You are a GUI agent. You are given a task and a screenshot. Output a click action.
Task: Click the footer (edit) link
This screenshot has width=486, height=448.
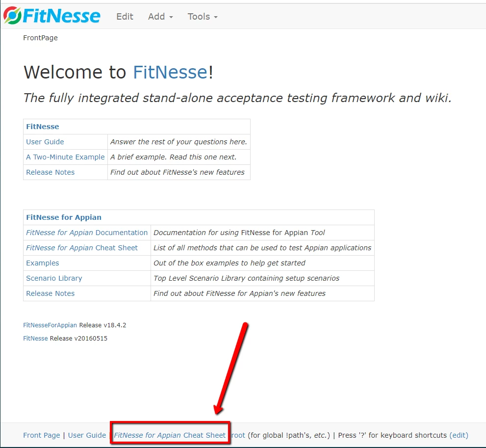459,435
